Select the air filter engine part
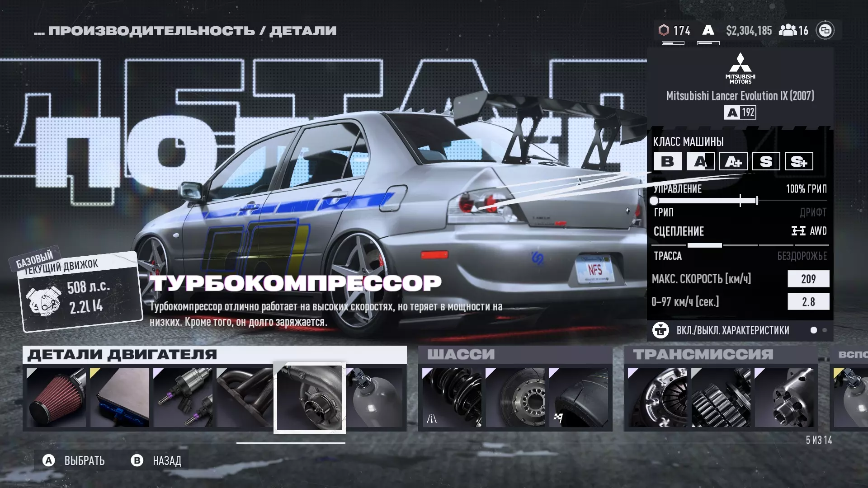This screenshot has width=868, height=488. (56, 397)
